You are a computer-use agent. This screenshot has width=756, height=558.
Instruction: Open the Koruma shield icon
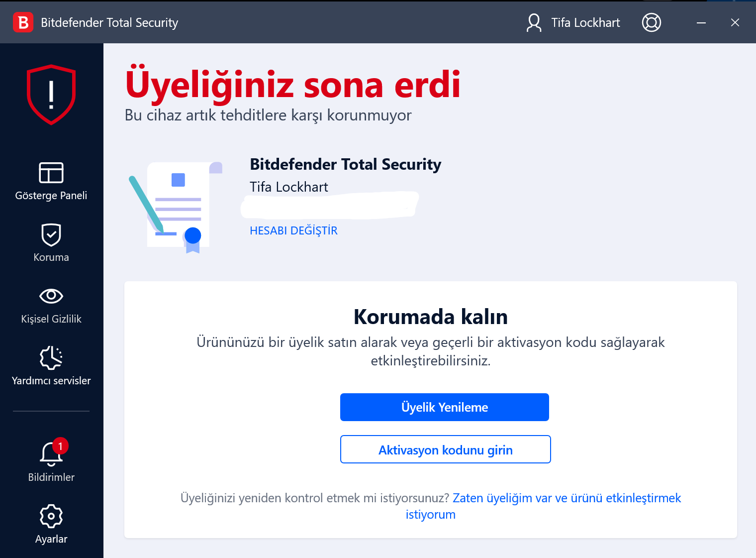pos(51,235)
